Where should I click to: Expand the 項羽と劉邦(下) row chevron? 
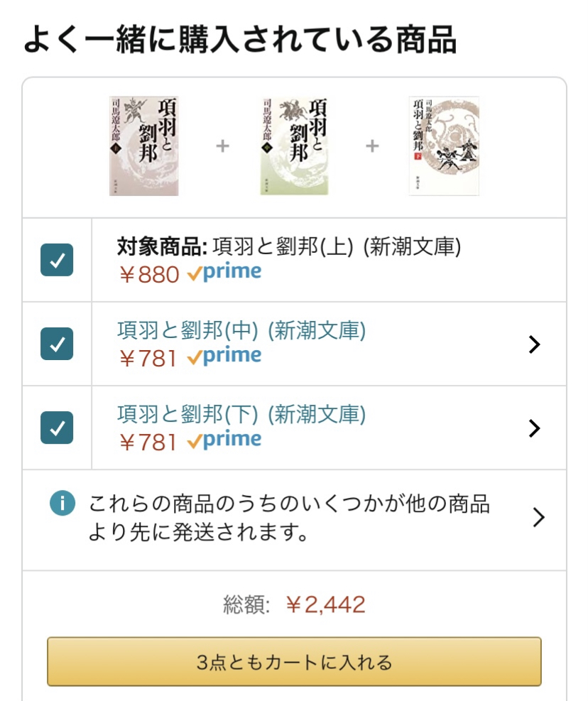pyautogui.click(x=535, y=428)
